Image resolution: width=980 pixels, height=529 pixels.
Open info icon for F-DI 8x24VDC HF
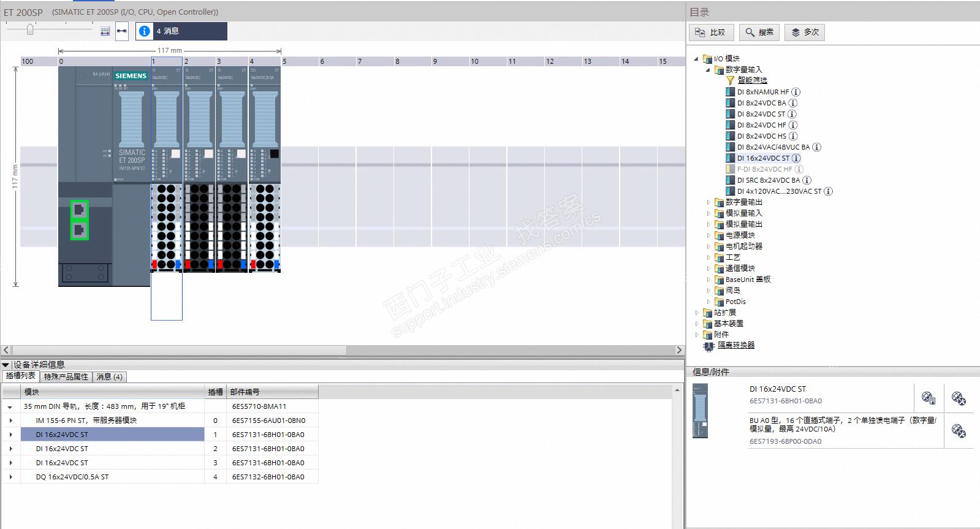point(799,169)
